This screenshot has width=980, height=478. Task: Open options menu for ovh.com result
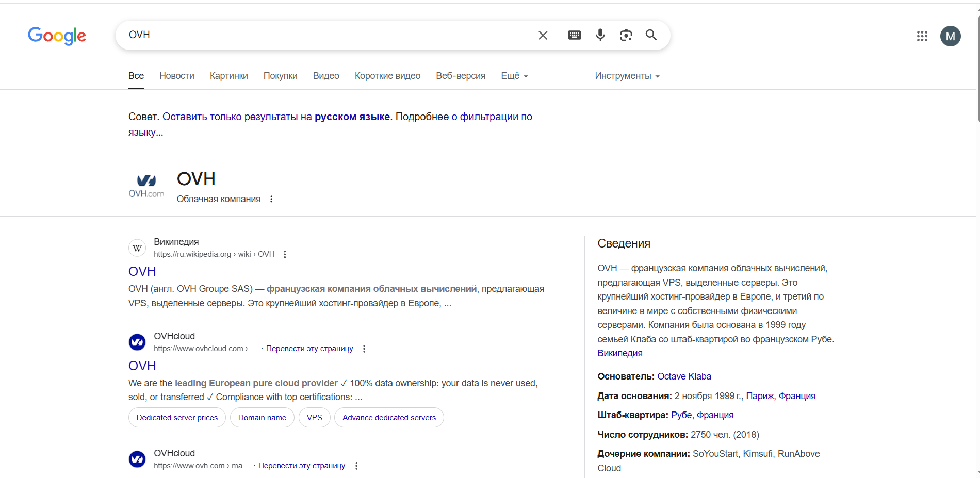click(356, 466)
